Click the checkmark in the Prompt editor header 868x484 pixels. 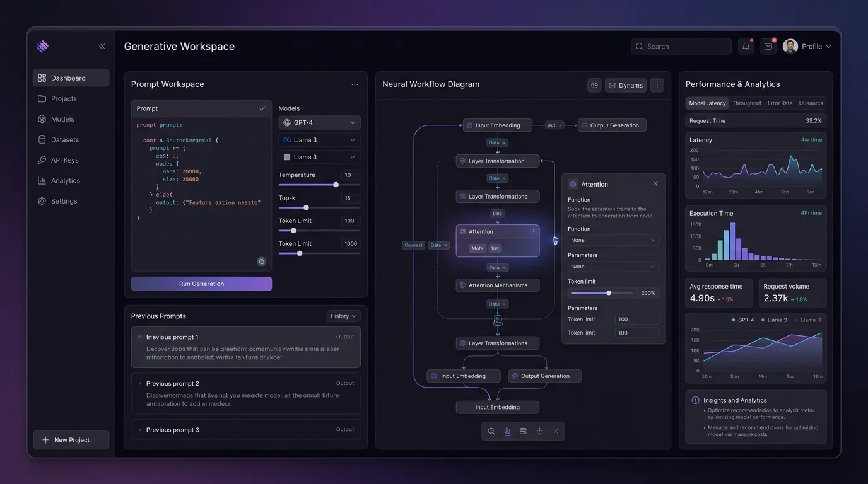pos(262,108)
